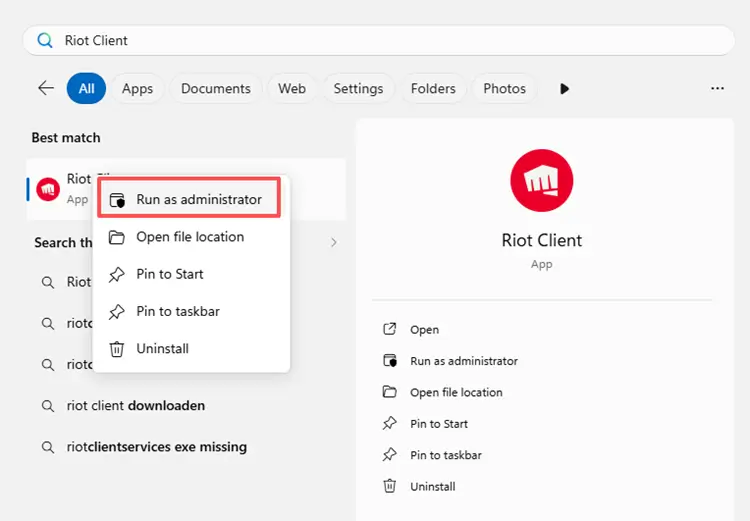Go back with the left arrow
Screen dimensions: 750x521
tap(46, 89)
